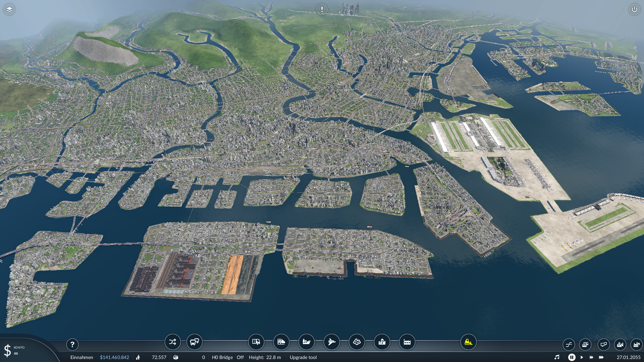Toggle the H0 Bridge Off setting

click(x=240, y=357)
